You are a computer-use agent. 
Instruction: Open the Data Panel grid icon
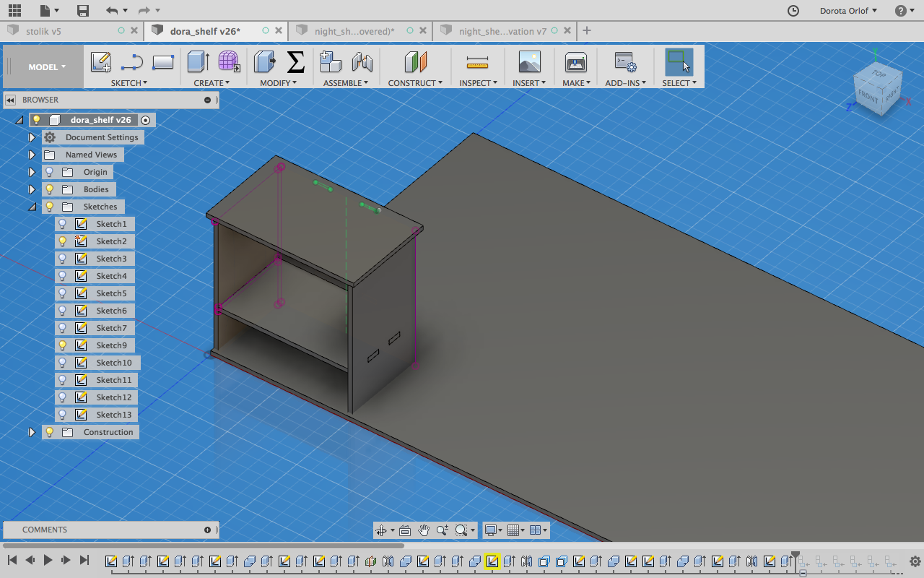(14, 11)
